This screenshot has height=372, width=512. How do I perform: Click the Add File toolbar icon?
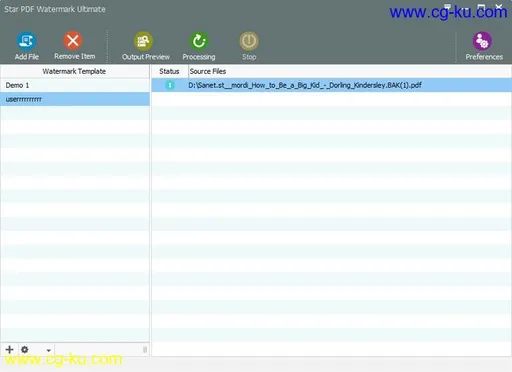(26, 41)
